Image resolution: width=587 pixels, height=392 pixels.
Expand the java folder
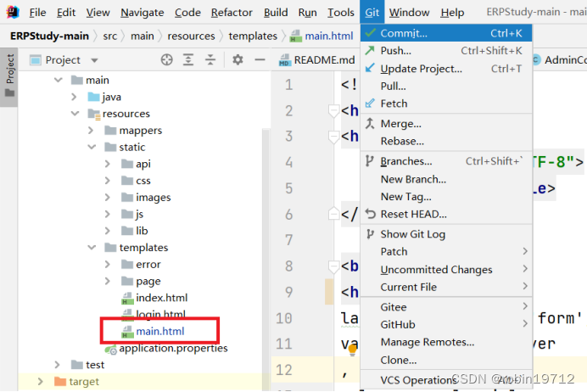click(x=74, y=97)
